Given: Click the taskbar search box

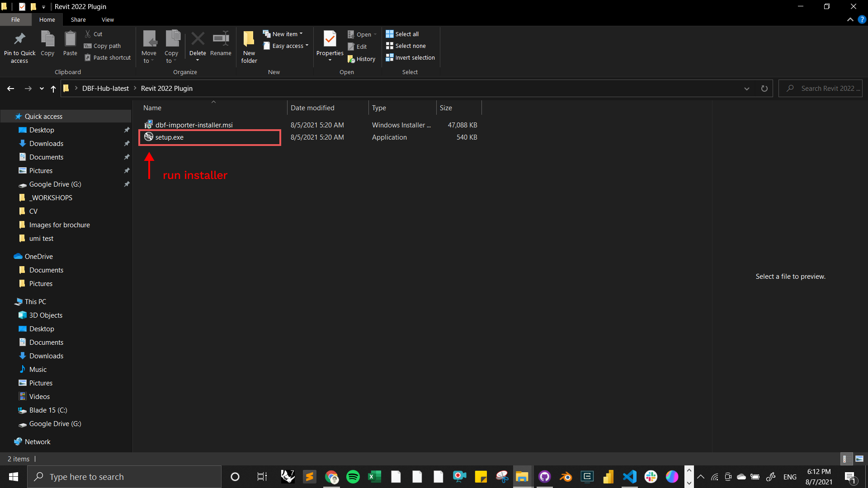Looking at the screenshot, I should [x=124, y=477].
